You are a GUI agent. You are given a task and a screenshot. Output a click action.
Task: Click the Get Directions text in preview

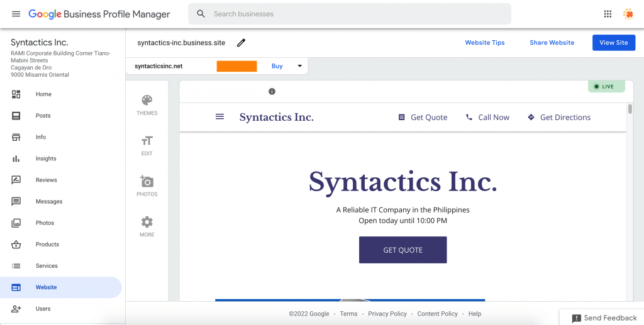[565, 118]
